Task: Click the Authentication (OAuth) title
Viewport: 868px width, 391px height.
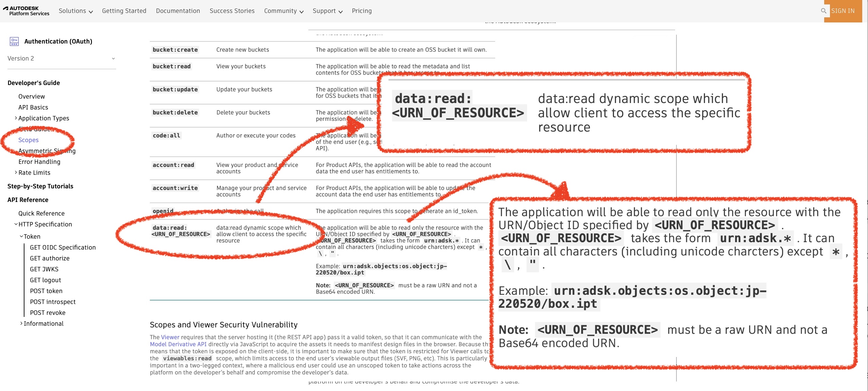Action: [x=58, y=41]
